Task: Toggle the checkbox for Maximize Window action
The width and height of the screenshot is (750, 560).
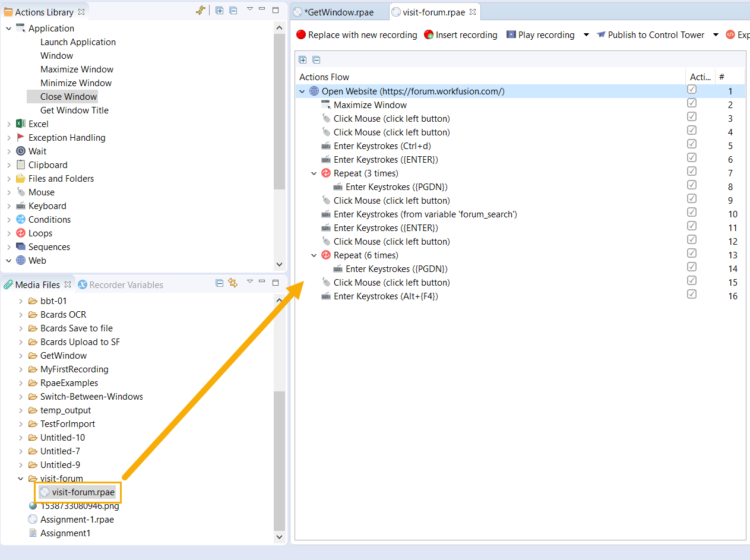Action: coord(692,103)
